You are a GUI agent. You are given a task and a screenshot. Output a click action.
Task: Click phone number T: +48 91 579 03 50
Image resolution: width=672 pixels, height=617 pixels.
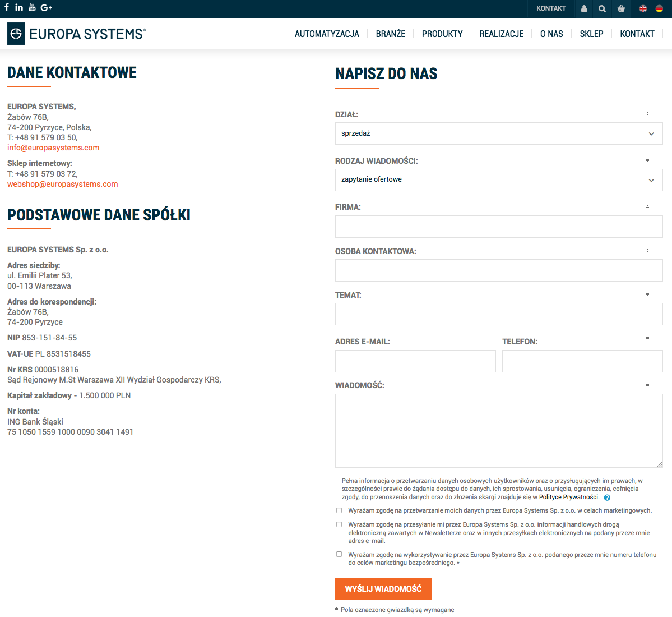(x=43, y=137)
